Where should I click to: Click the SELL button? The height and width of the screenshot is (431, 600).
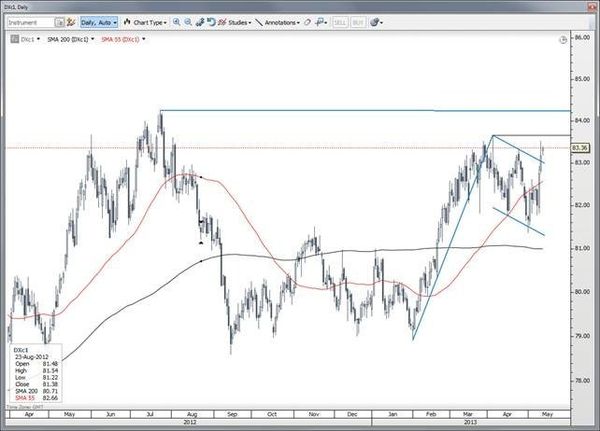pos(340,23)
